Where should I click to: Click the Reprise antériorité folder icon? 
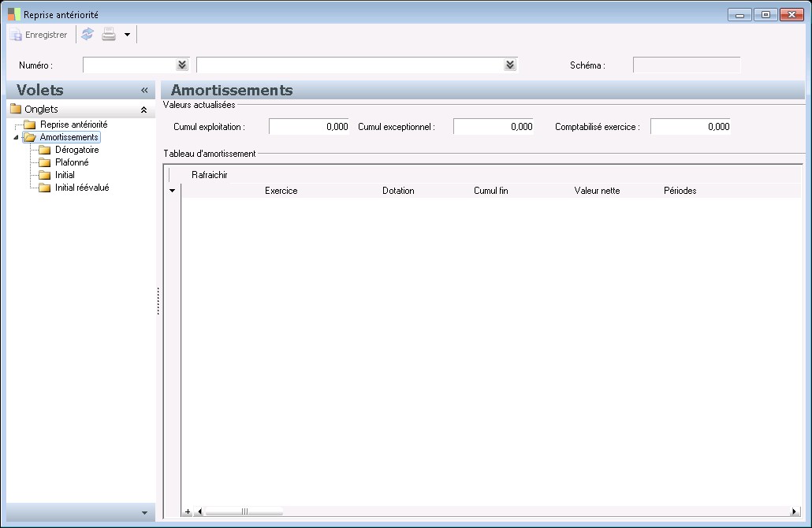click(x=30, y=125)
